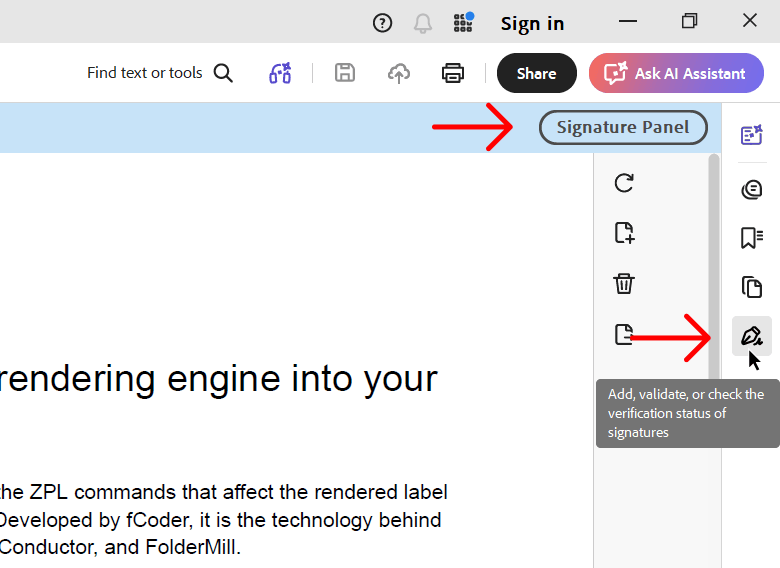The image size is (780, 568).
Task: Open the notifications bell
Action: tap(422, 23)
